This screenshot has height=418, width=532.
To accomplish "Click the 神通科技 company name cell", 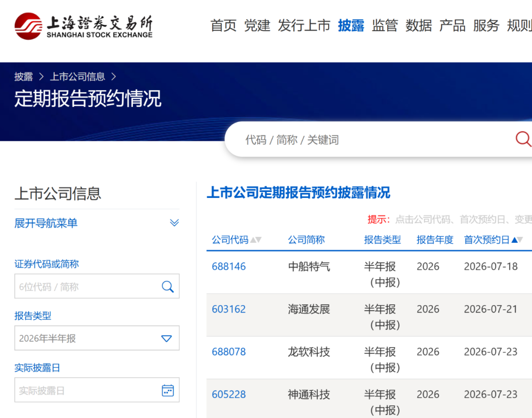I will [309, 394].
